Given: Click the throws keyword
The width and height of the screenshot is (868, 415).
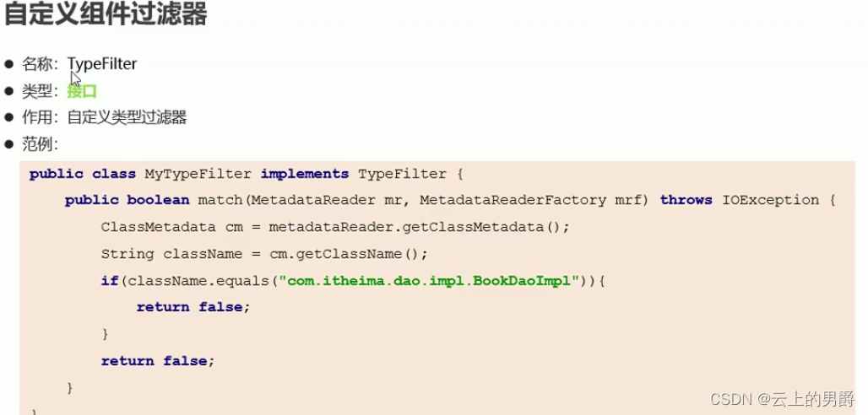Looking at the screenshot, I should tap(686, 200).
